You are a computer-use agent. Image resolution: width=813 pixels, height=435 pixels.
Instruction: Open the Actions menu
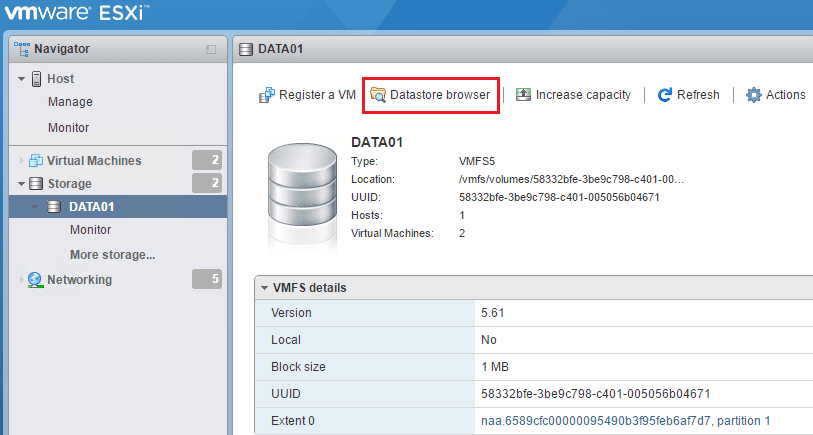776,95
